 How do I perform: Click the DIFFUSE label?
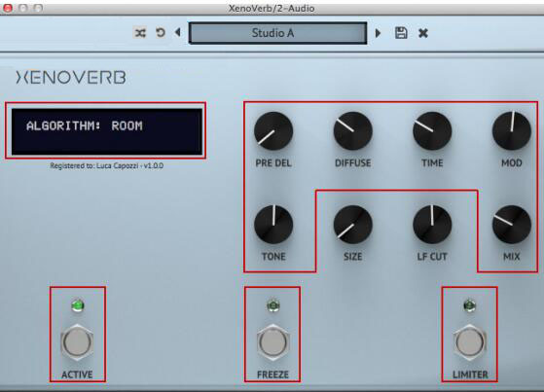353,162
